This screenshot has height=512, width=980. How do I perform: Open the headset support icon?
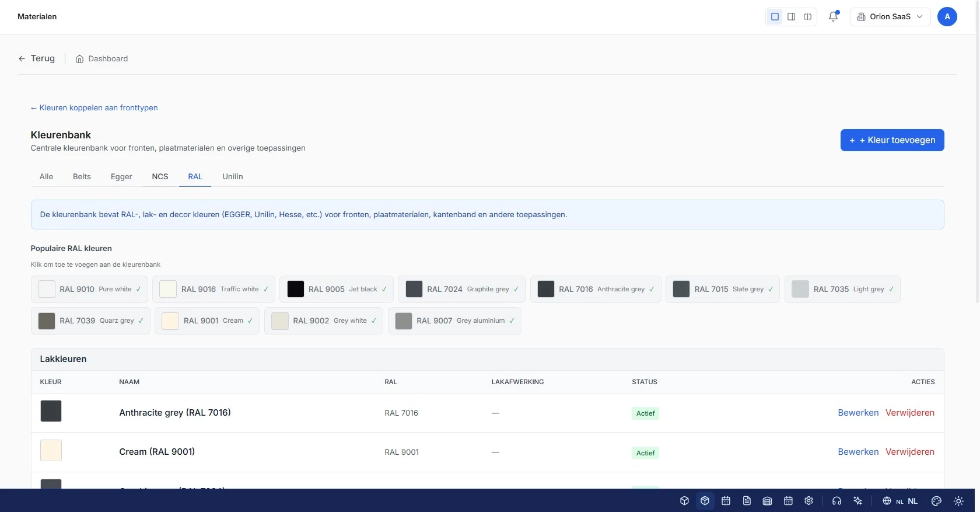pos(836,501)
